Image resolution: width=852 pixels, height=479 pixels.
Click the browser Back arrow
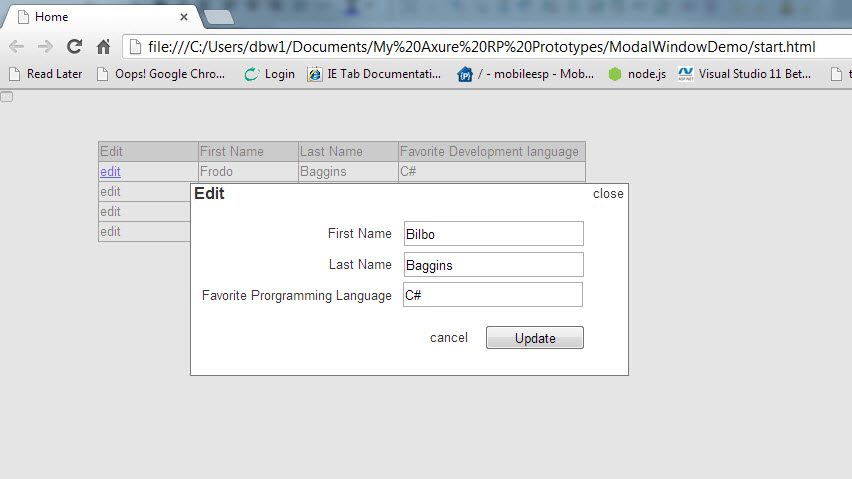click(x=17, y=47)
